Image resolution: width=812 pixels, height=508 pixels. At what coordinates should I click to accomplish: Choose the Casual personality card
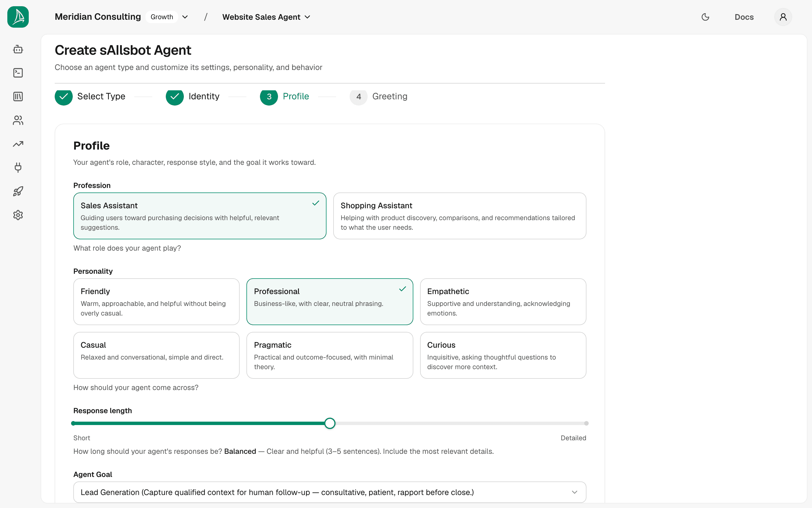click(x=156, y=355)
